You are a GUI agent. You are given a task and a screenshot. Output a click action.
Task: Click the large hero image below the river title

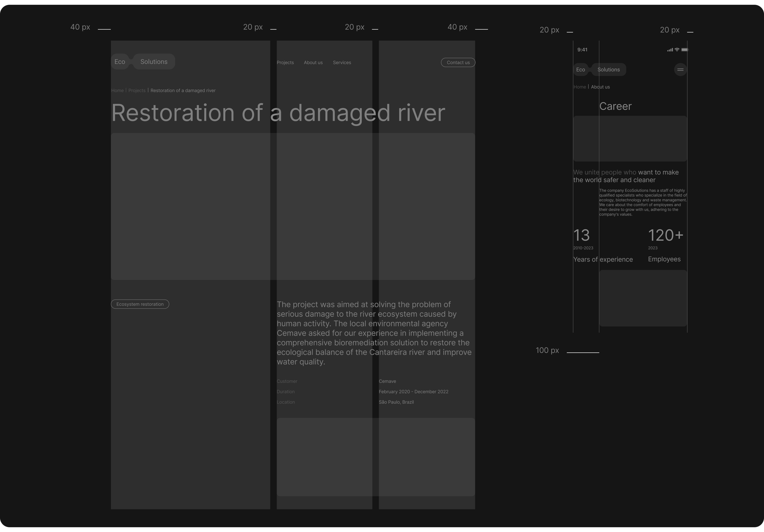293,206
